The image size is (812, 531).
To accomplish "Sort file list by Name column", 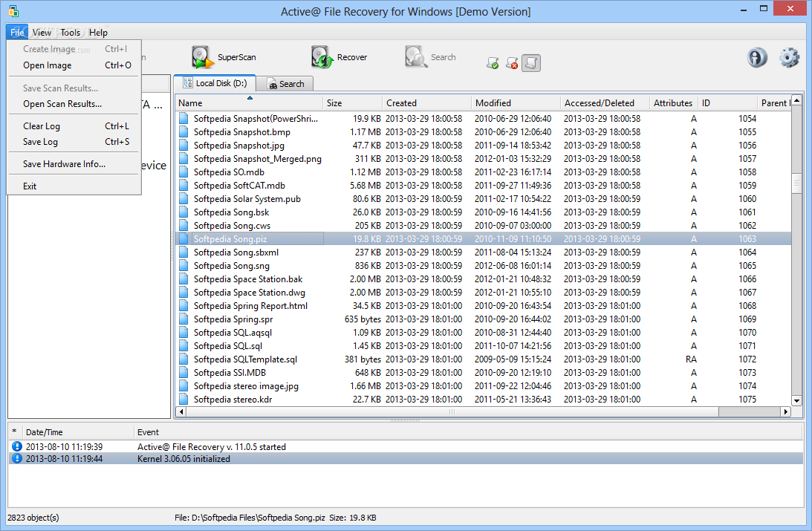I will [x=249, y=103].
